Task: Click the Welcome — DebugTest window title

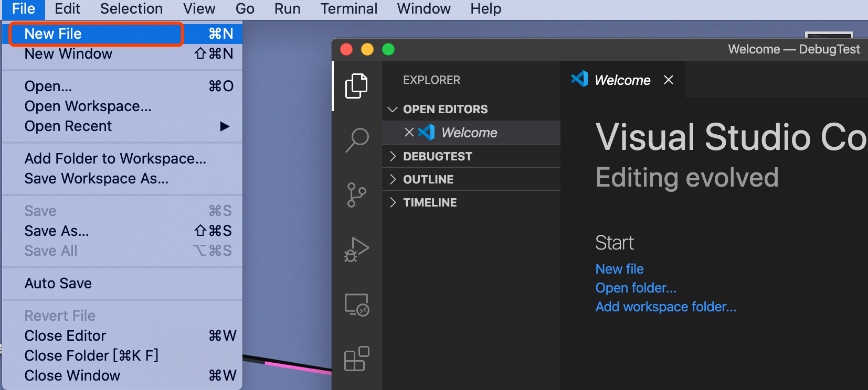Action: click(x=794, y=49)
